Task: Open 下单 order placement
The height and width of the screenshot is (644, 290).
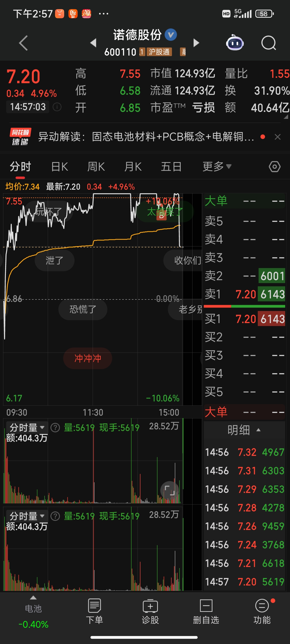Action: (x=94, y=612)
